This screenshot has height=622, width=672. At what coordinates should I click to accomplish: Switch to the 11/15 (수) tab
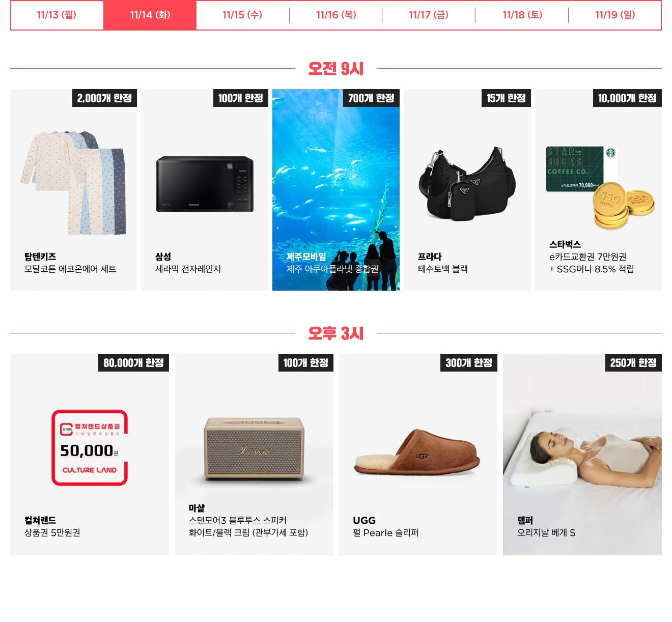coord(242,15)
